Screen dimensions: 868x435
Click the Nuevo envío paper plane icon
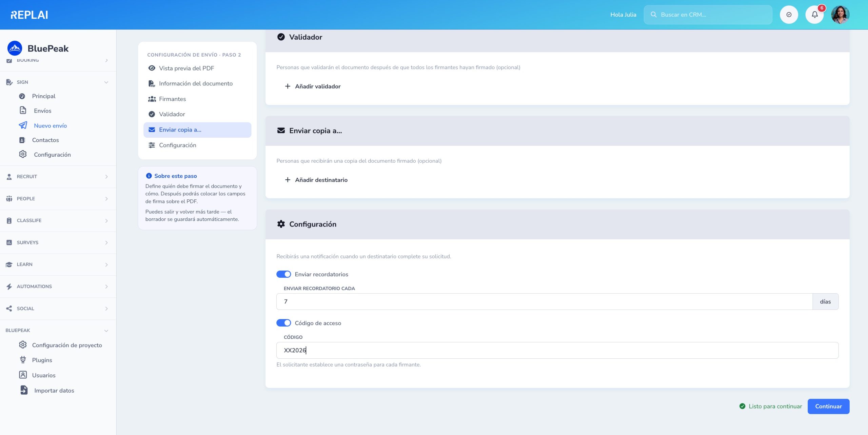click(23, 125)
